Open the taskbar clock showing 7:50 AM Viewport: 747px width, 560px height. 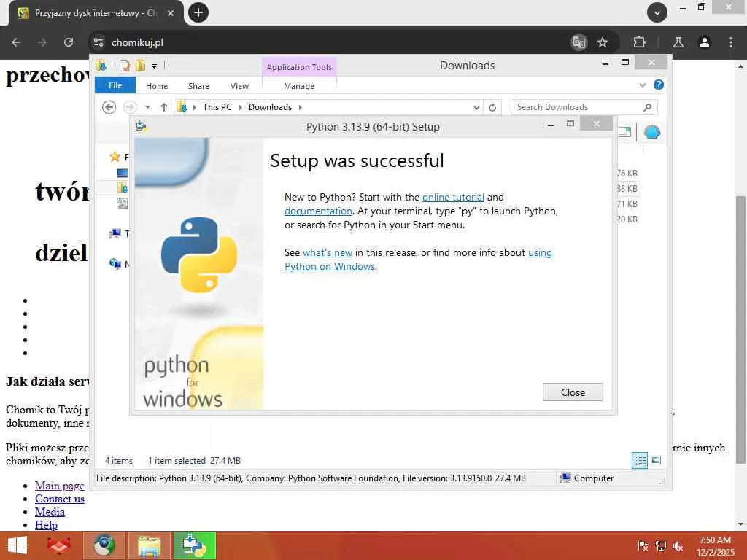[x=715, y=546]
